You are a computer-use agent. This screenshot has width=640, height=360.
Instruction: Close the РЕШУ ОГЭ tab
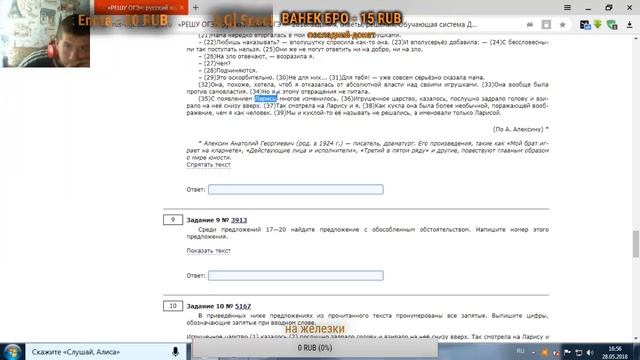click(182, 7)
